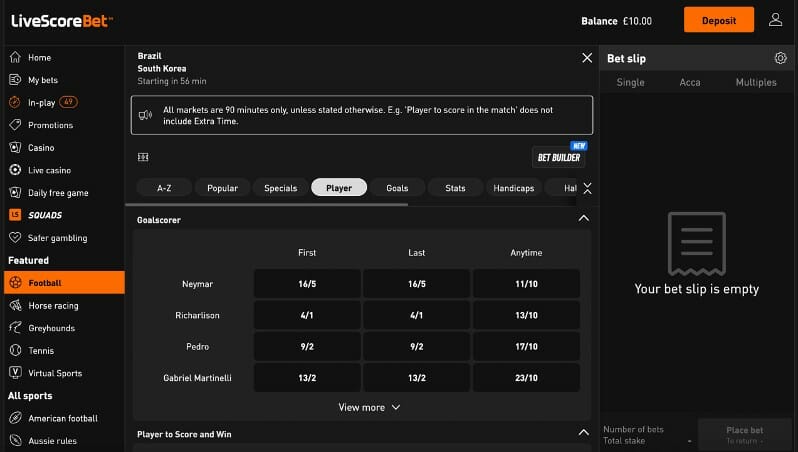Click the LiveScoreBet logo
The image size is (798, 452).
pyautogui.click(x=62, y=21)
